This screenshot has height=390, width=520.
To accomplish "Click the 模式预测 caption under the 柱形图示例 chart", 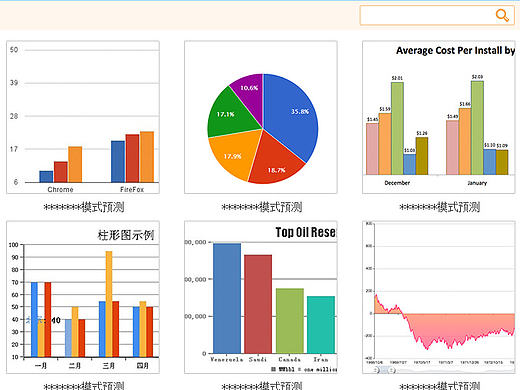I will [x=84, y=386].
